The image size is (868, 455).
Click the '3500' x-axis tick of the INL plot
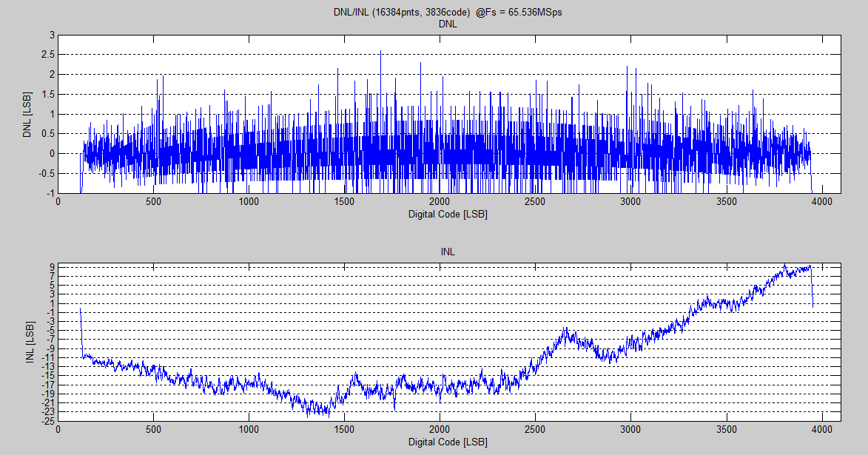point(726,430)
